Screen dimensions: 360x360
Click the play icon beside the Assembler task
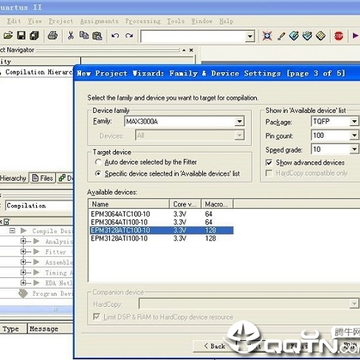click(x=36, y=262)
